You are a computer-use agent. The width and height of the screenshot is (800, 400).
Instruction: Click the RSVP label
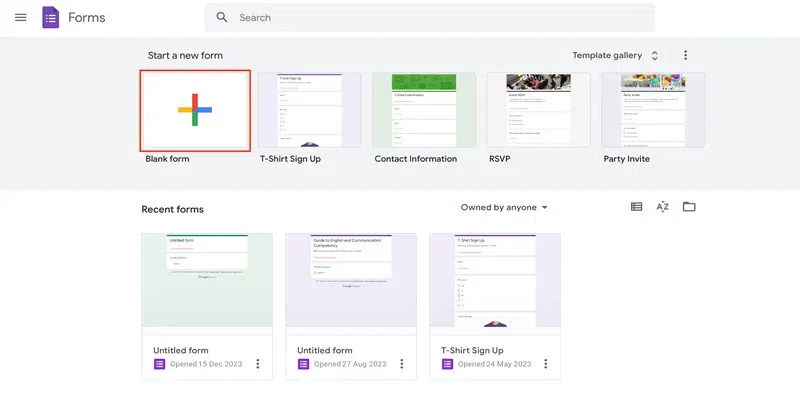pyautogui.click(x=499, y=159)
